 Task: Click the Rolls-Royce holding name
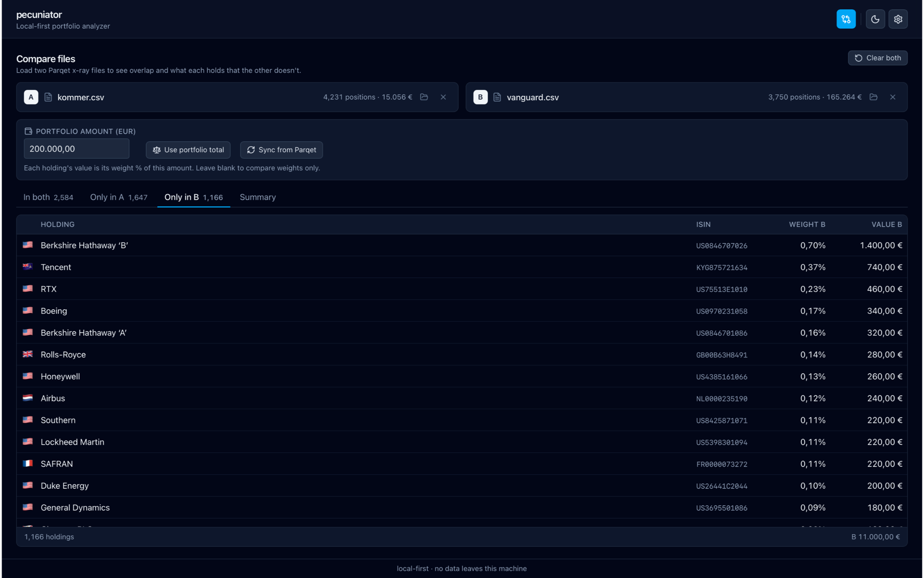(x=63, y=355)
